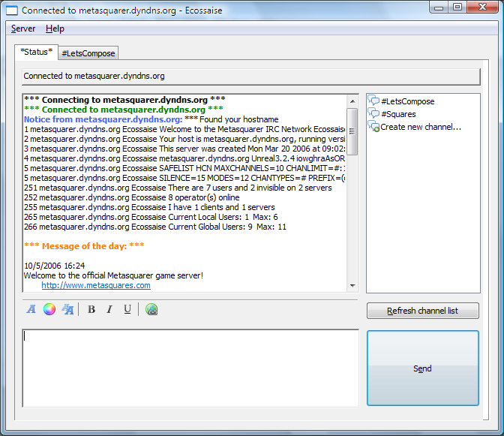Select the *Status* tab
This screenshot has width=504, height=436.
pos(36,52)
